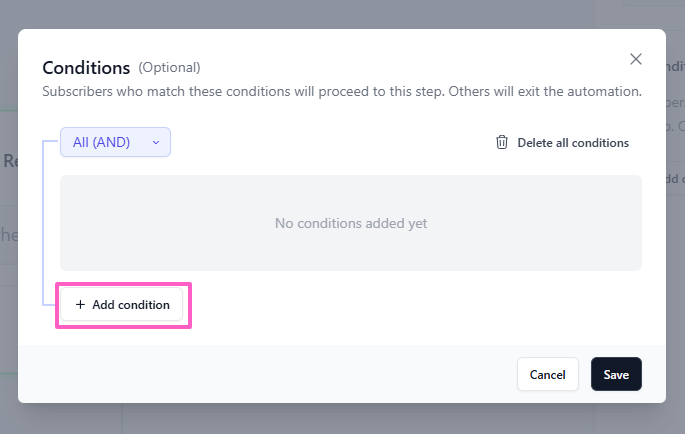
Task: Click the (Optional) label next to the heading
Action: click(170, 68)
